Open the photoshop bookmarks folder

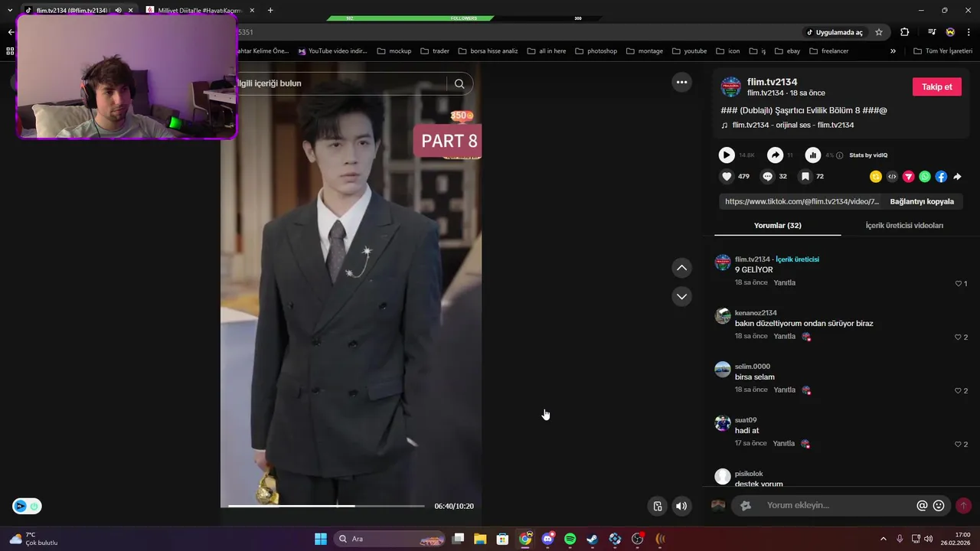[x=596, y=51]
